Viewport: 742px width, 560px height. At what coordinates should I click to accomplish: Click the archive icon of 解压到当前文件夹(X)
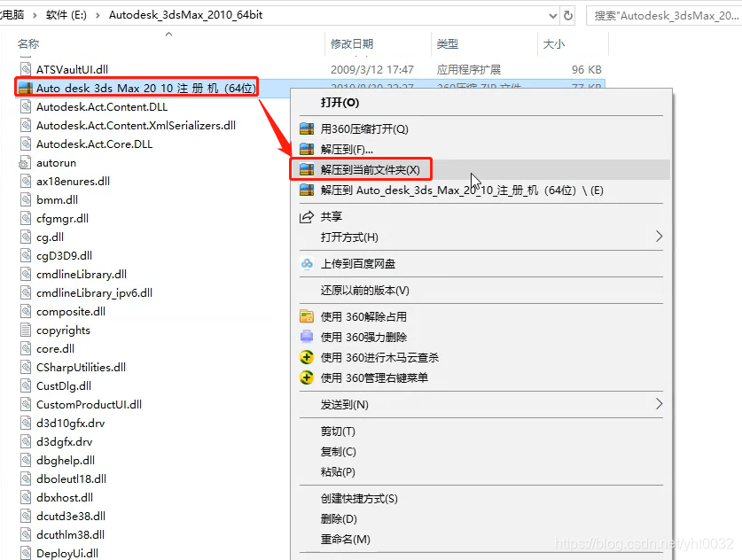tap(307, 170)
